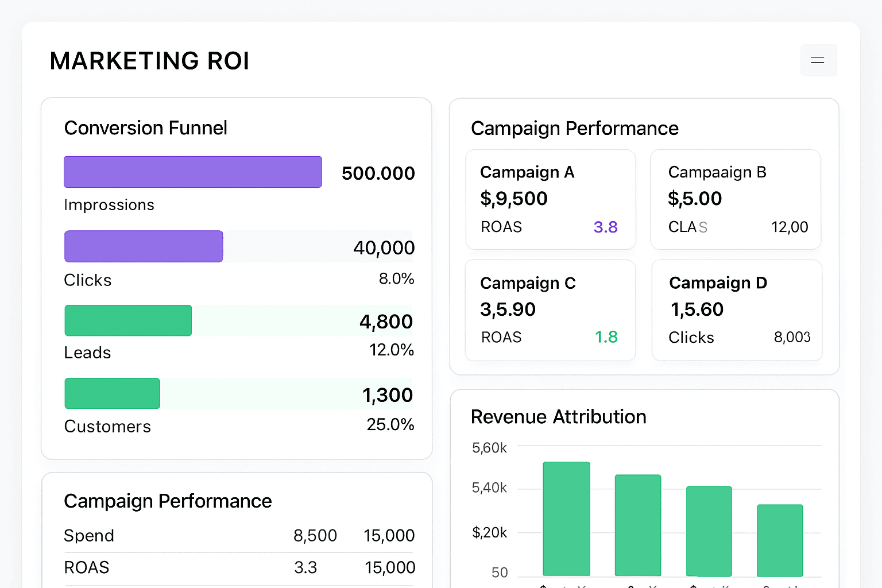
Task: Click the 8,003 Clicks value on Campaign D
Action: (x=792, y=337)
